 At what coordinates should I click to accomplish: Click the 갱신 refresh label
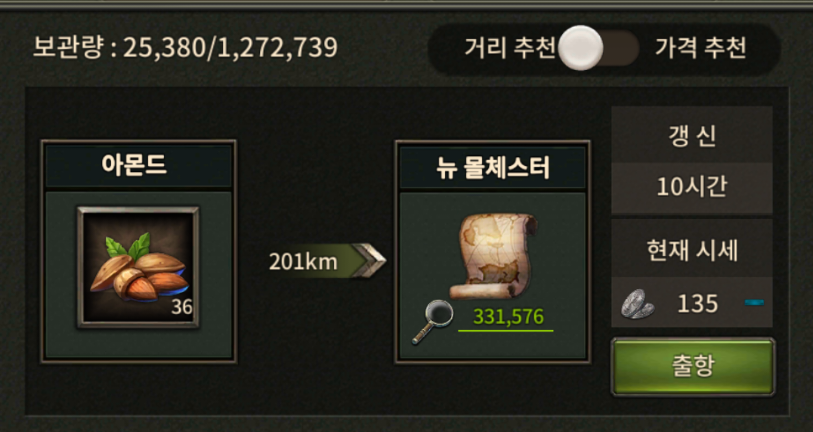coord(692,136)
